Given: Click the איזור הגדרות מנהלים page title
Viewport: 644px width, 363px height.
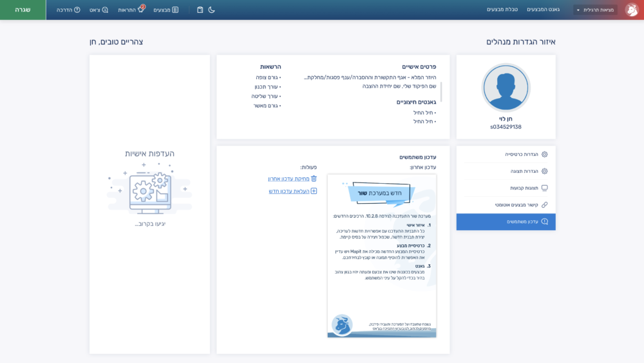Looking at the screenshot, I should 521,42.
